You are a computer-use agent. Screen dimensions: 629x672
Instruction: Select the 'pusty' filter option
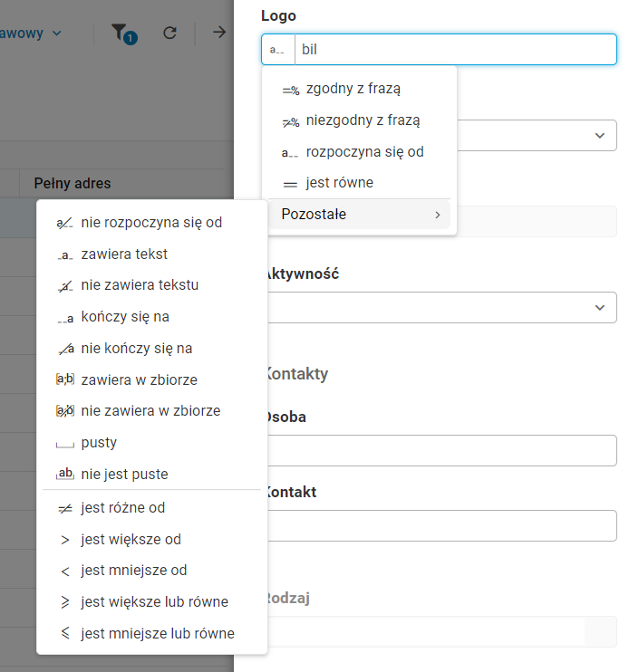pyautogui.click(x=99, y=443)
